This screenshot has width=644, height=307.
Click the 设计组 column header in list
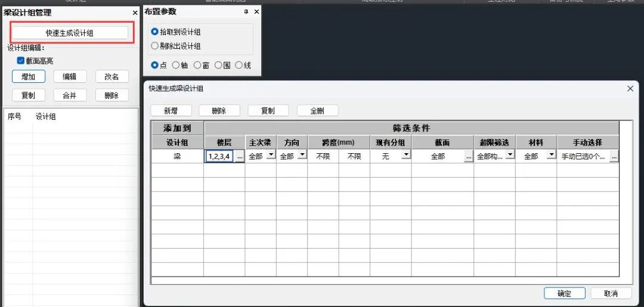[x=45, y=117]
